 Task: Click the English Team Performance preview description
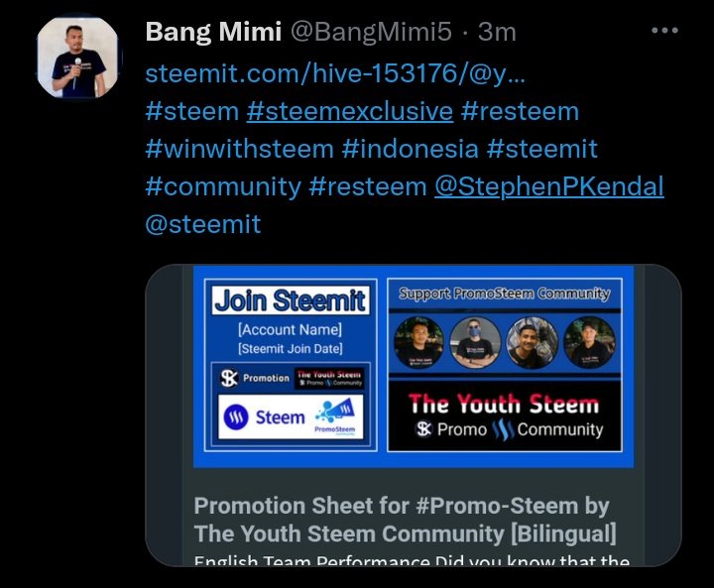[x=412, y=560]
